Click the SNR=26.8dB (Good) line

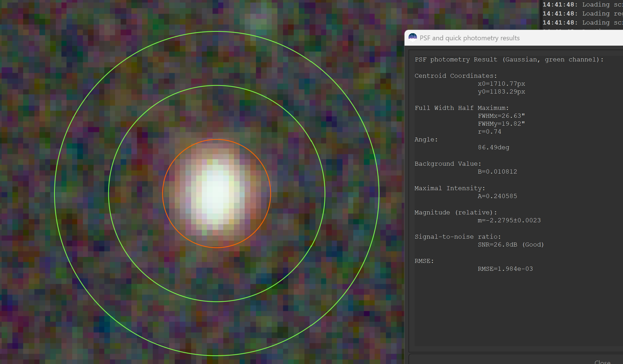[511, 245]
